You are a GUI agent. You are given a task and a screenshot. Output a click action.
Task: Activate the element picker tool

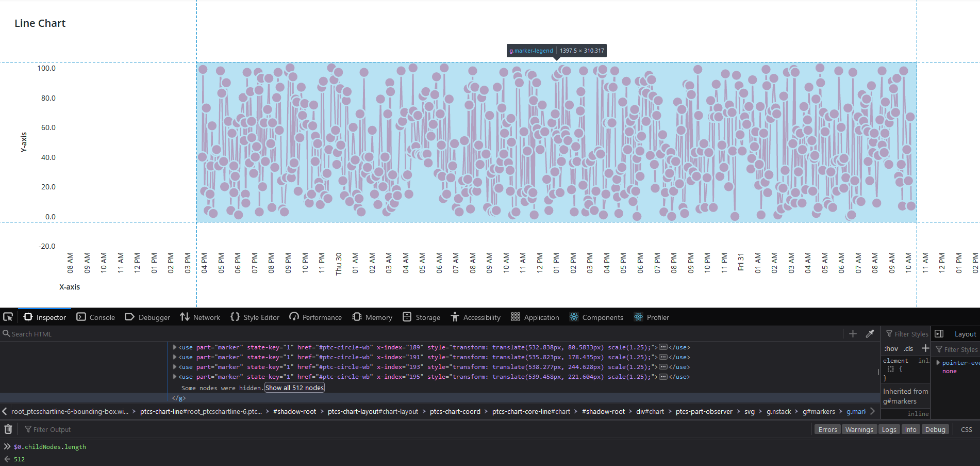click(x=8, y=317)
